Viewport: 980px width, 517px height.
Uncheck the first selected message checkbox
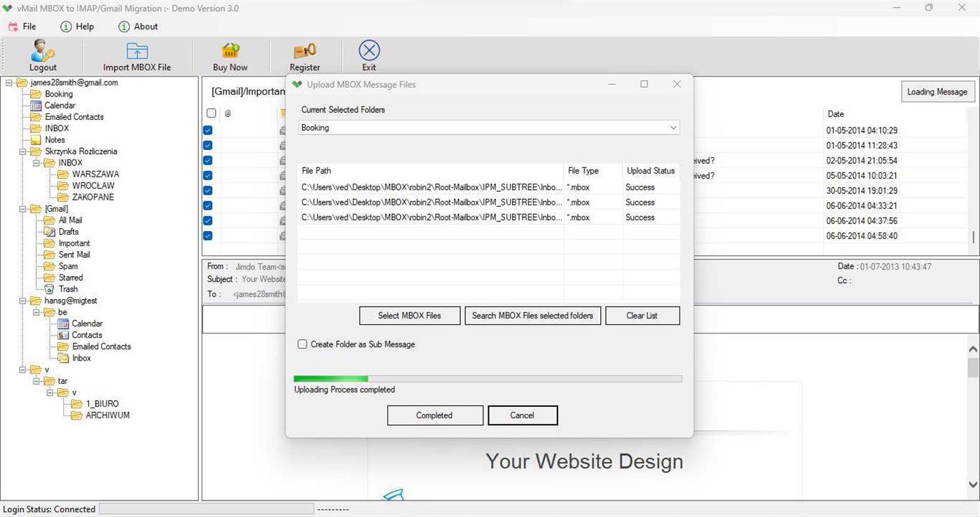(x=207, y=130)
